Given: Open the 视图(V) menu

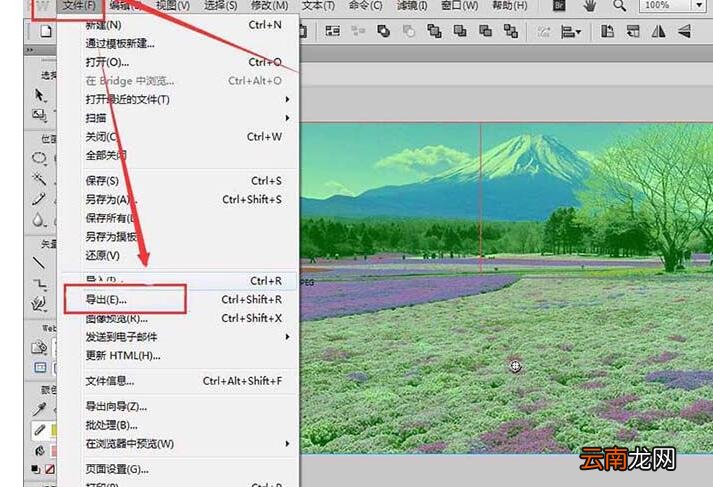Looking at the screenshot, I should click(173, 5).
